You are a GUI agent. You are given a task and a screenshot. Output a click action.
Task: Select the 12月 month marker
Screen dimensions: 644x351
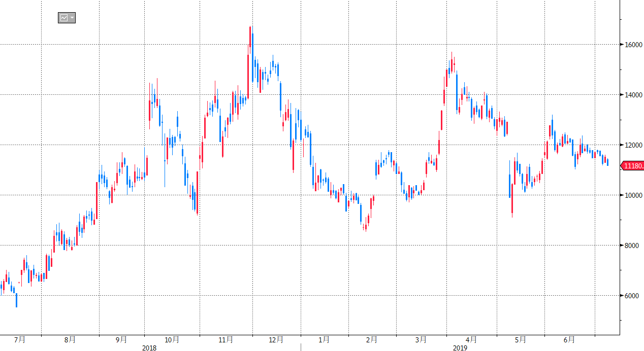click(x=276, y=340)
